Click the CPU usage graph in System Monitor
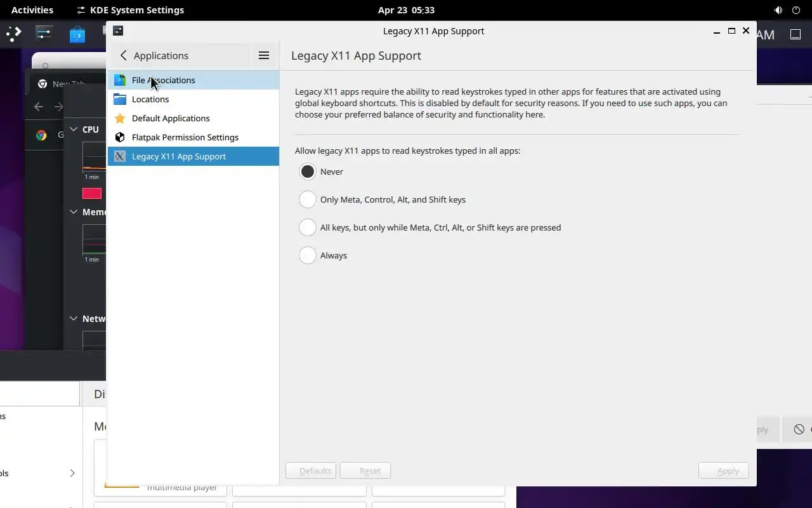 [x=94, y=156]
